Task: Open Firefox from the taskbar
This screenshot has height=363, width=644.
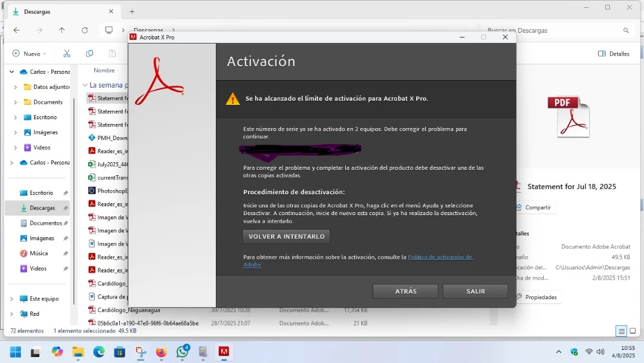Action: click(x=162, y=352)
